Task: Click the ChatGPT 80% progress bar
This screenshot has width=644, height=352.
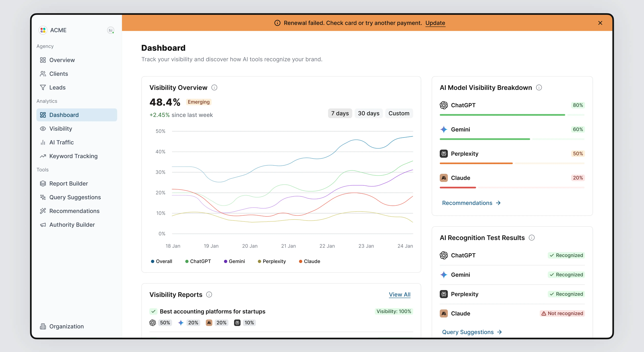Action: pos(512,115)
